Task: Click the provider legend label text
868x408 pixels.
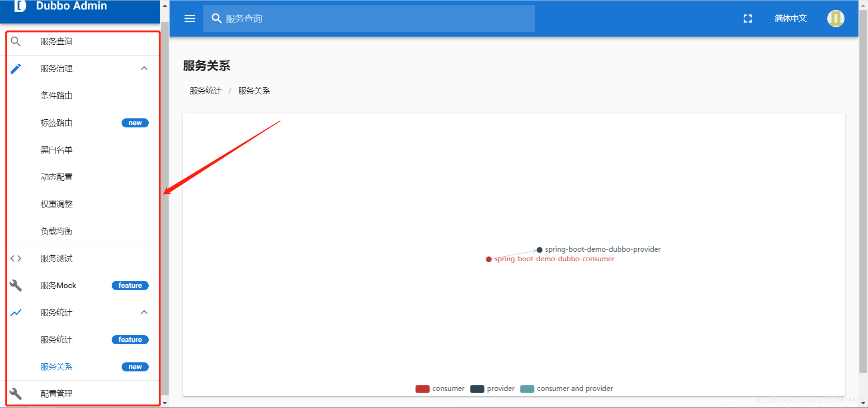Action: 501,389
